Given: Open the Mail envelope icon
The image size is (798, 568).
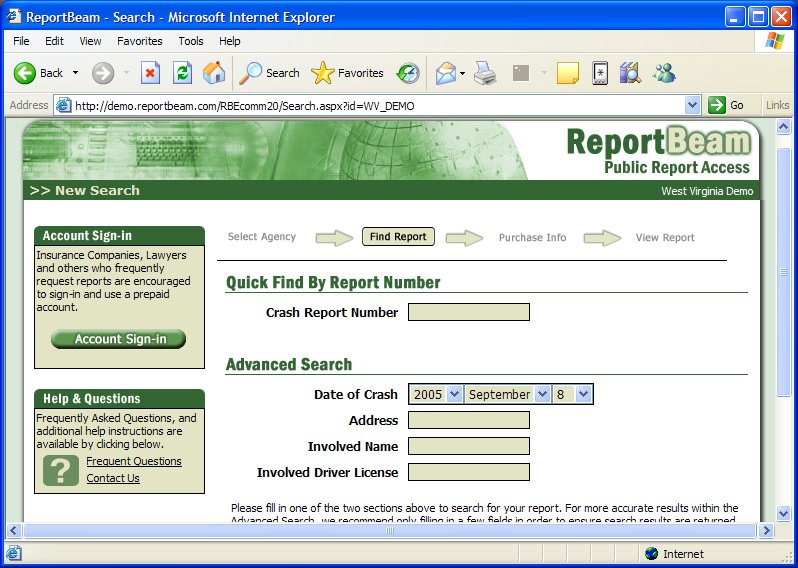Looking at the screenshot, I should pos(446,73).
